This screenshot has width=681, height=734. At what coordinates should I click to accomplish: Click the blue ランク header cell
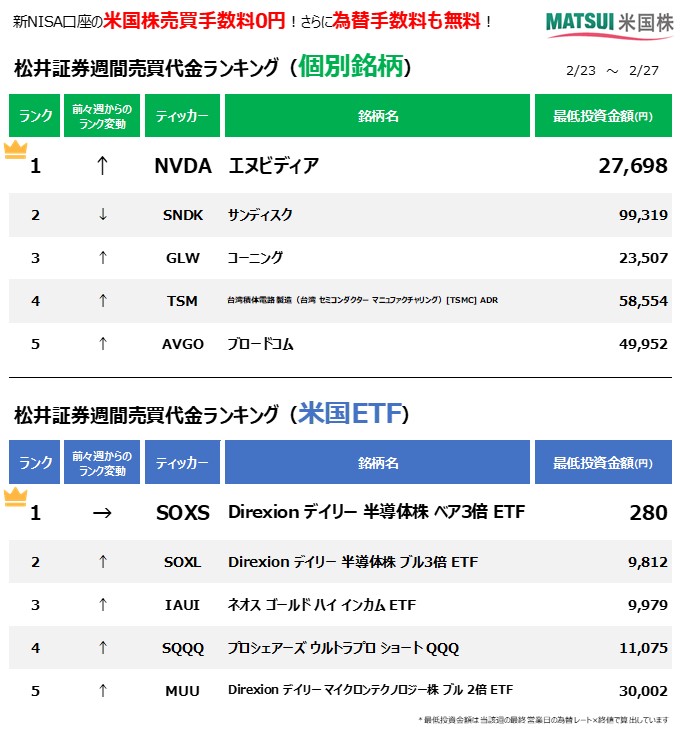tap(35, 462)
